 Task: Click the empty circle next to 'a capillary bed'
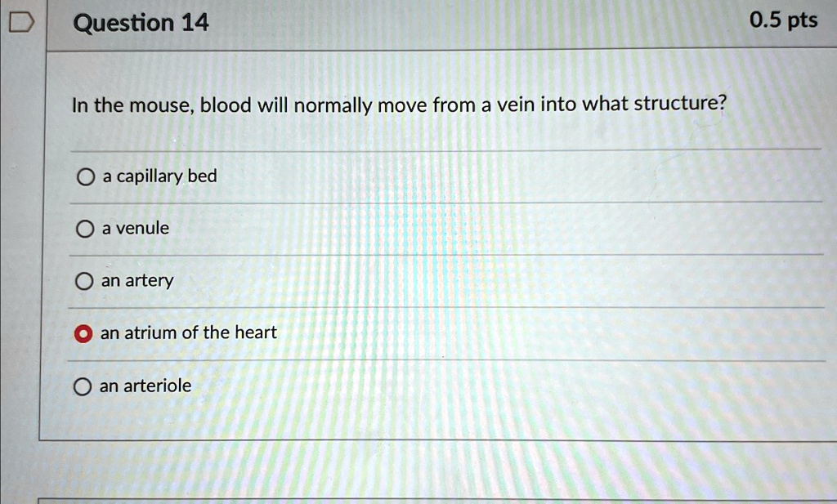84,176
